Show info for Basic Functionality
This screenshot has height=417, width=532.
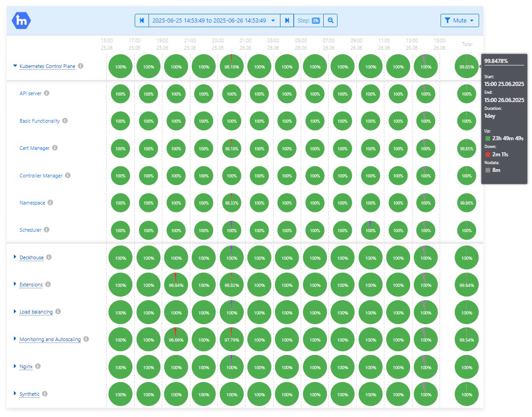click(65, 120)
